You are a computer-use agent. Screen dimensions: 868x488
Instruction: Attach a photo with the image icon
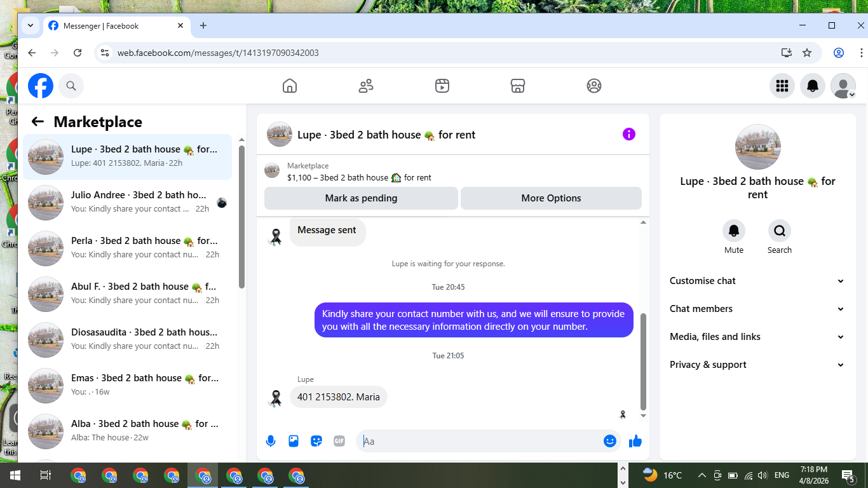coord(294,441)
